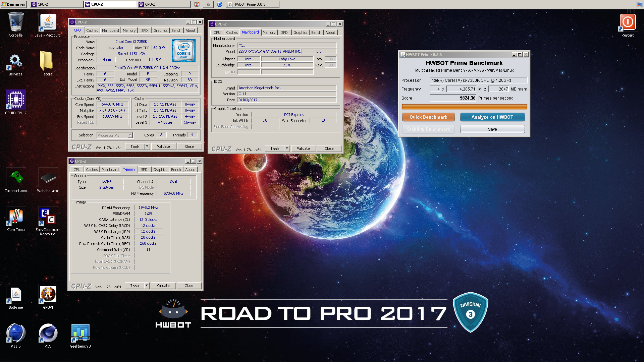Click the Core VID value 1.145 V
Image resolution: width=644 pixels, height=362 pixels.
(x=155, y=60)
